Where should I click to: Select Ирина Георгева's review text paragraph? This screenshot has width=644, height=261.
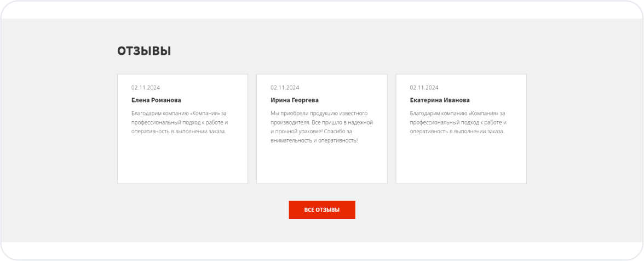point(321,127)
